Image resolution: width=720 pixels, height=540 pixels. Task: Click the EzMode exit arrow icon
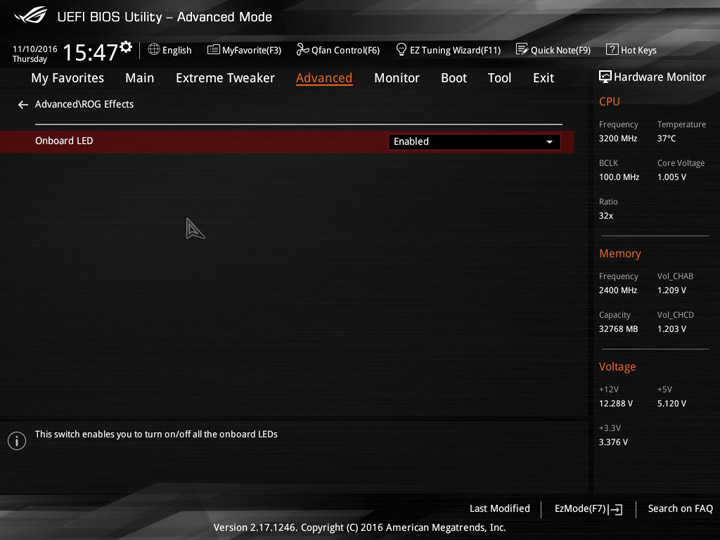pos(616,509)
